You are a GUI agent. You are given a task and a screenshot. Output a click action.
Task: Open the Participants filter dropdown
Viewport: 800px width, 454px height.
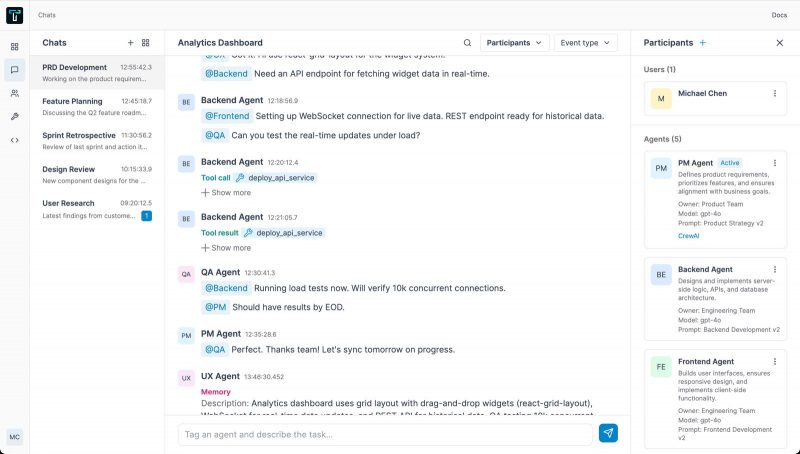pyautogui.click(x=515, y=43)
